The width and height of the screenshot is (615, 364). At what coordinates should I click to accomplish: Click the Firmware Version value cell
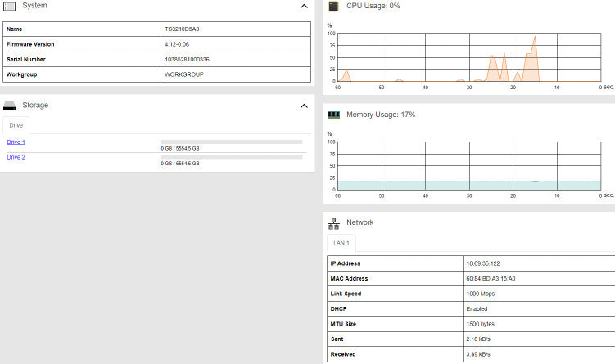click(236, 44)
